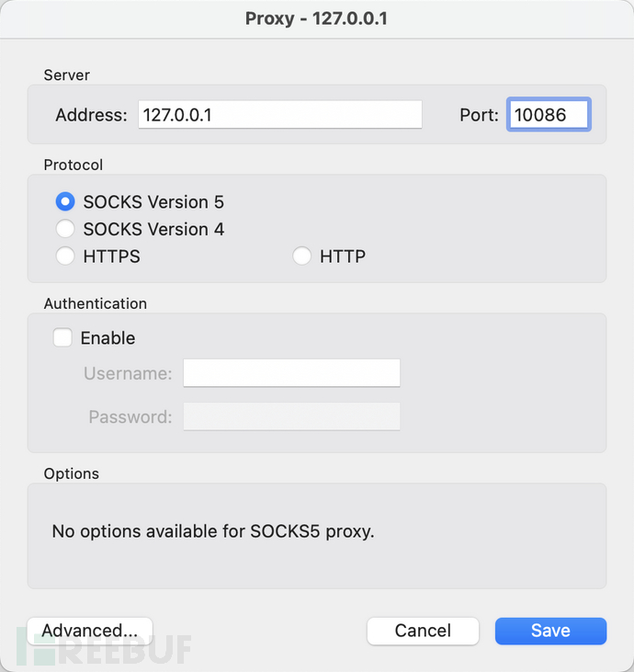
Task: Save the proxy configuration
Action: pyautogui.click(x=550, y=631)
